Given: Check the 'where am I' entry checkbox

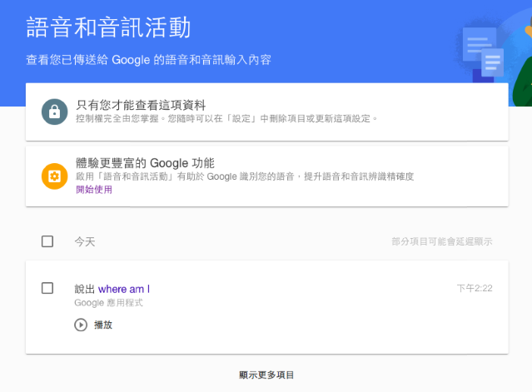Looking at the screenshot, I should coord(47,288).
